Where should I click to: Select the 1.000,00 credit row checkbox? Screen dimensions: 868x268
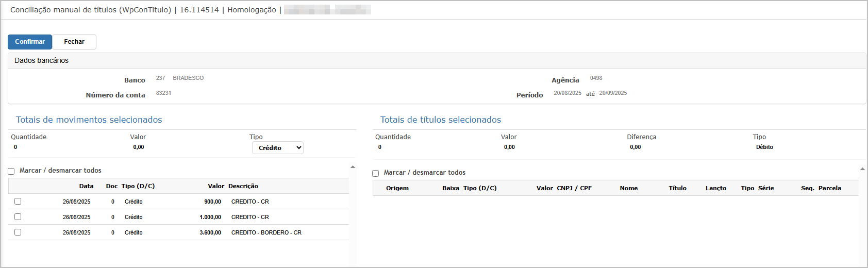(x=18, y=217)
